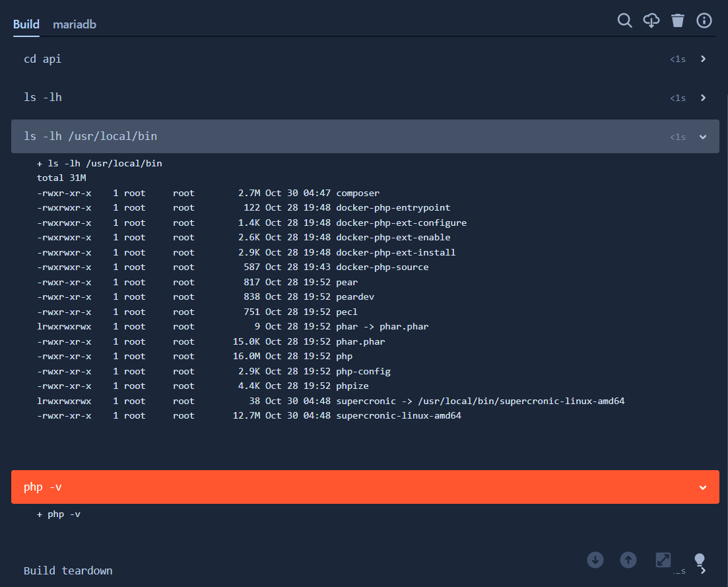Click the composer entry in the directory listing
This screenshot has width=728, height=587.
[358, 192]
